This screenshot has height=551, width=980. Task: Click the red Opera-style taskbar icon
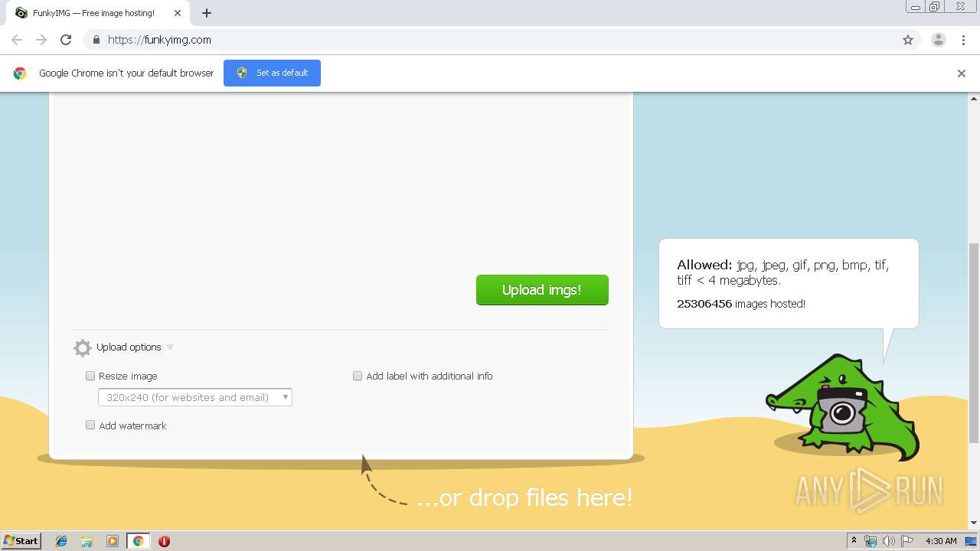tap(164, 541)
